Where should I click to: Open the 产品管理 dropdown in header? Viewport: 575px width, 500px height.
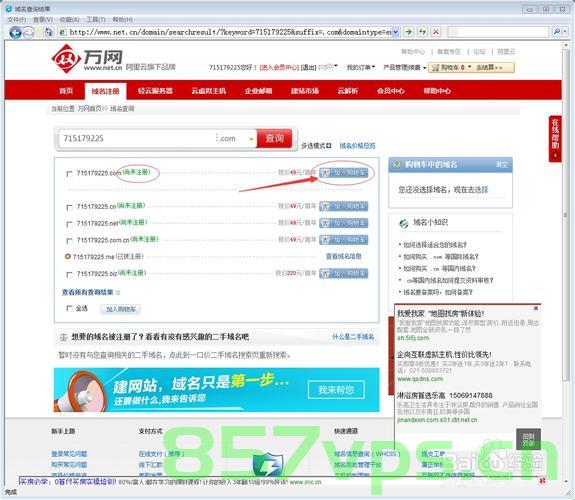point(404,67)
